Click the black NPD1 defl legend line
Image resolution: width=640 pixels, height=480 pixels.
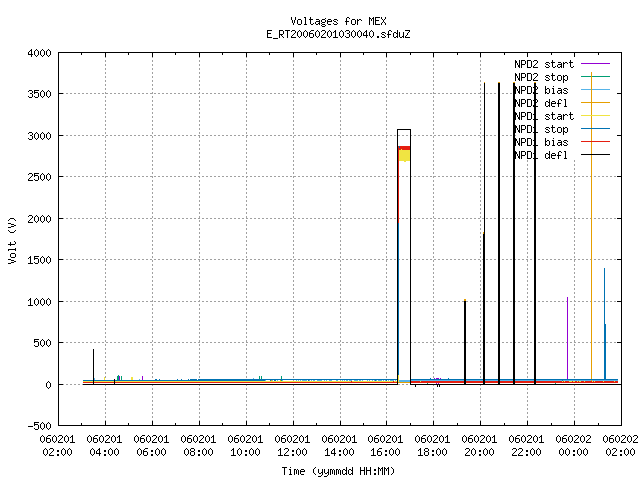(595, 155)
